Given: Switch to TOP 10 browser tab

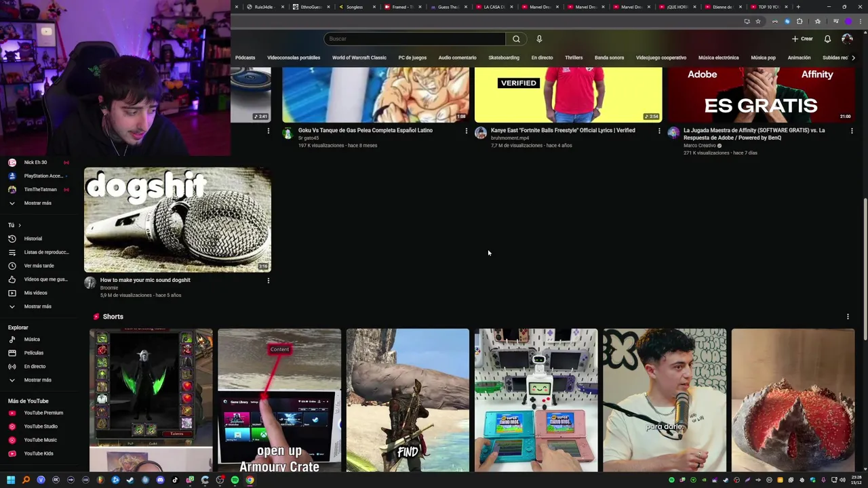Looking at the screenshot, I should tap(768, 7).
